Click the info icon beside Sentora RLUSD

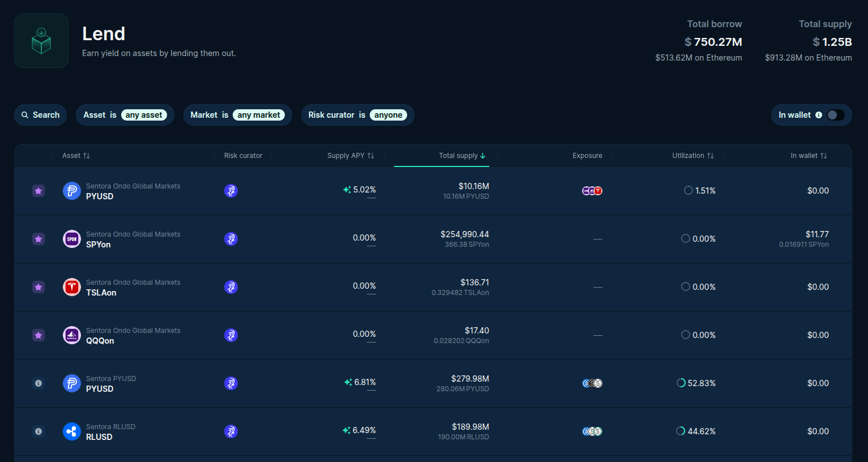[x=39, y=431]
